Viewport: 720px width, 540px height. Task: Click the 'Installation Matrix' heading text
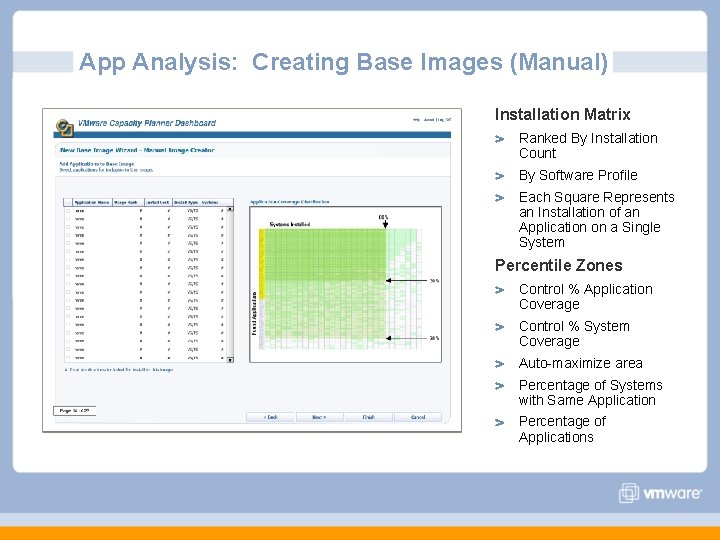[x=562, y=114]
